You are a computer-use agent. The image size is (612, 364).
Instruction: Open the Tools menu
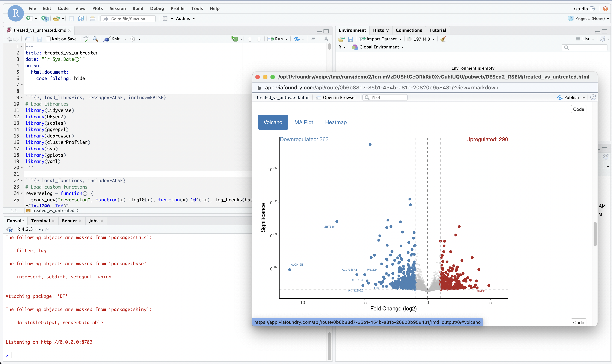(x=197, y=8)
